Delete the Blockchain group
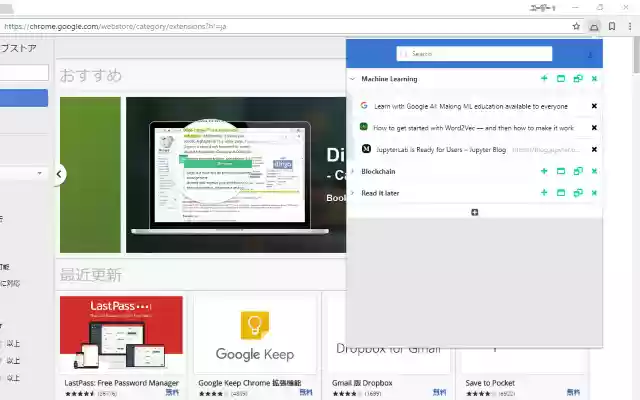Image resolution: width=640 pixels, height=400 pixels. point(594,171)
